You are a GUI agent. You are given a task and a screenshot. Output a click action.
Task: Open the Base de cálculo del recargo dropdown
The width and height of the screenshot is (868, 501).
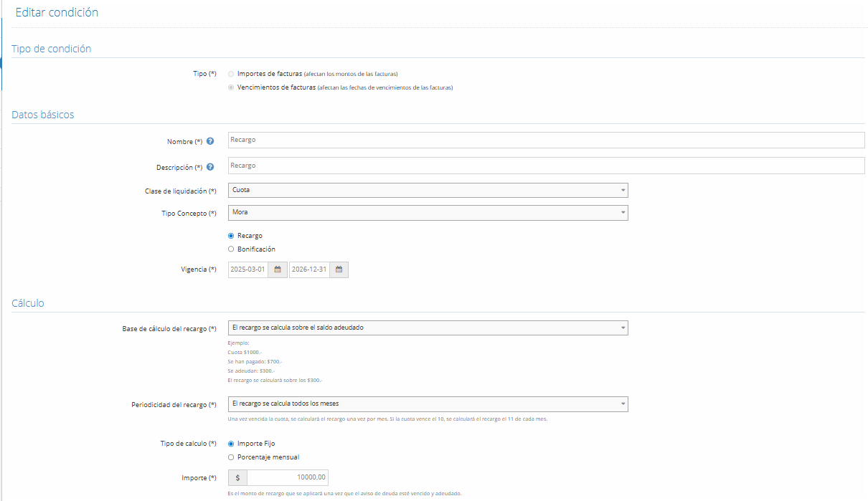coord(428,328)
